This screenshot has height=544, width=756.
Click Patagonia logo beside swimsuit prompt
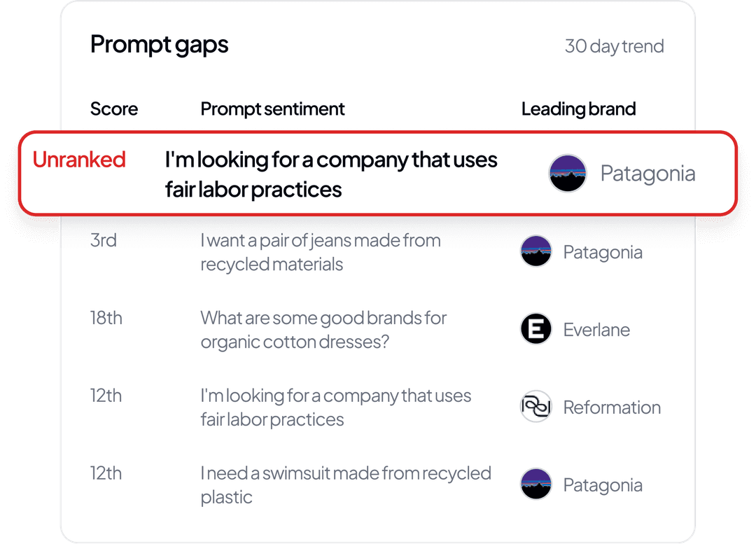tap(536, 484)
